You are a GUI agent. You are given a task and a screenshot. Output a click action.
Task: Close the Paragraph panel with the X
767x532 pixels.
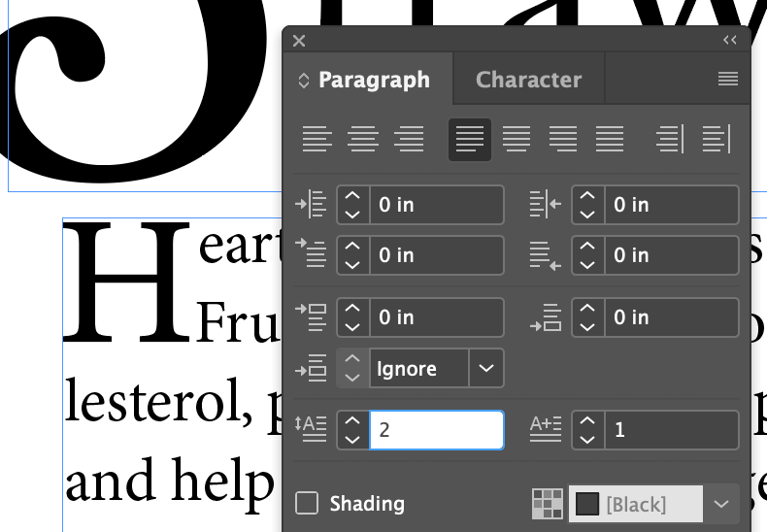tap(299, 41)
